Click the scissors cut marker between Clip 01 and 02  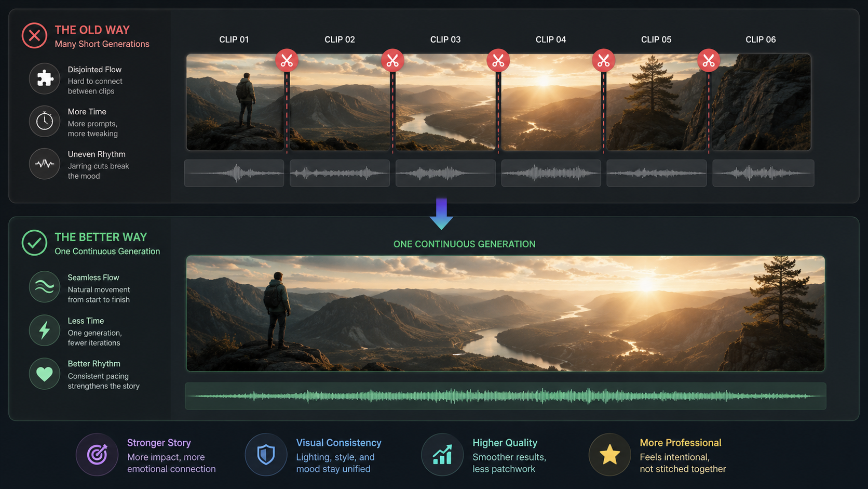pos(287,61)
